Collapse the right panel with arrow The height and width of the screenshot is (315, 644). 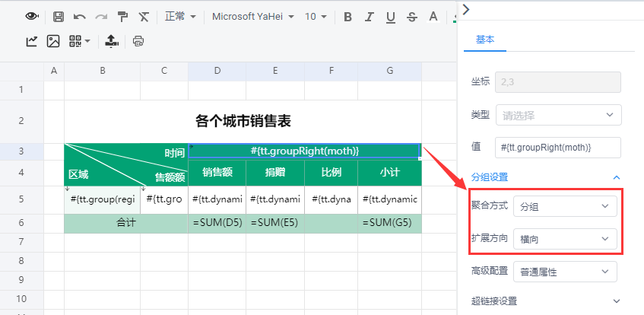tap(466, 9)
